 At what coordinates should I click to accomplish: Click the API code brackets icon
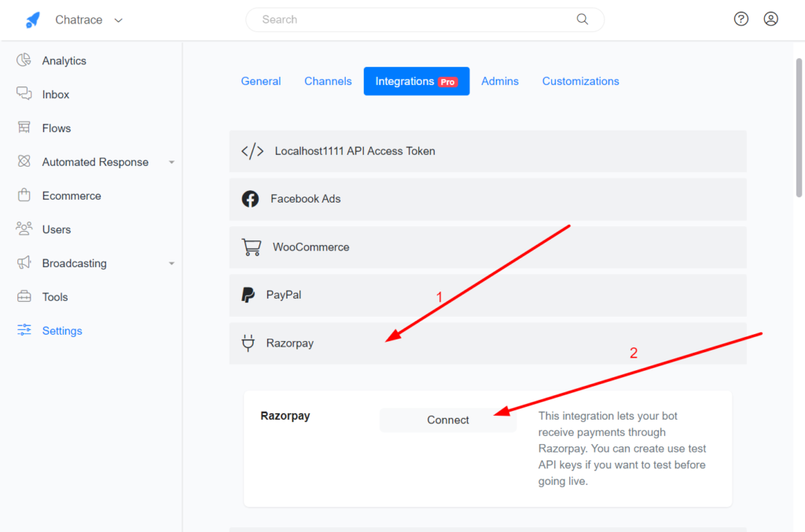click(x=252, y=151)
